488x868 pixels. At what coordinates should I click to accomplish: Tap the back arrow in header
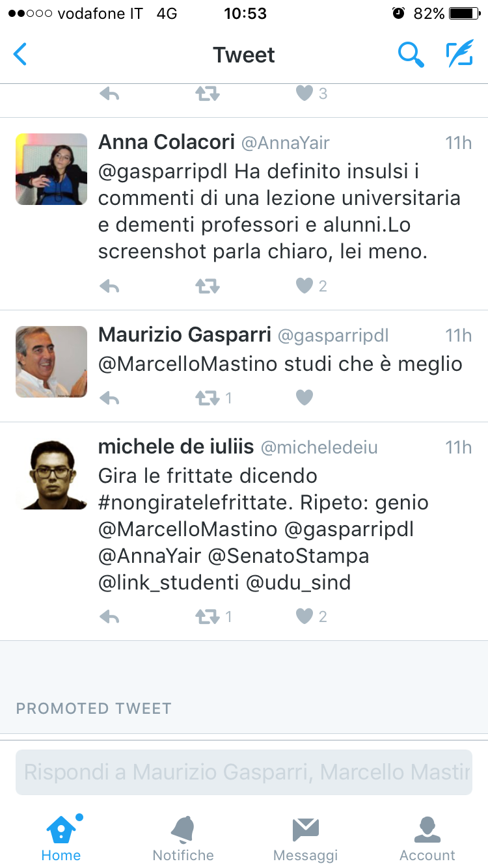pos(21,55)
